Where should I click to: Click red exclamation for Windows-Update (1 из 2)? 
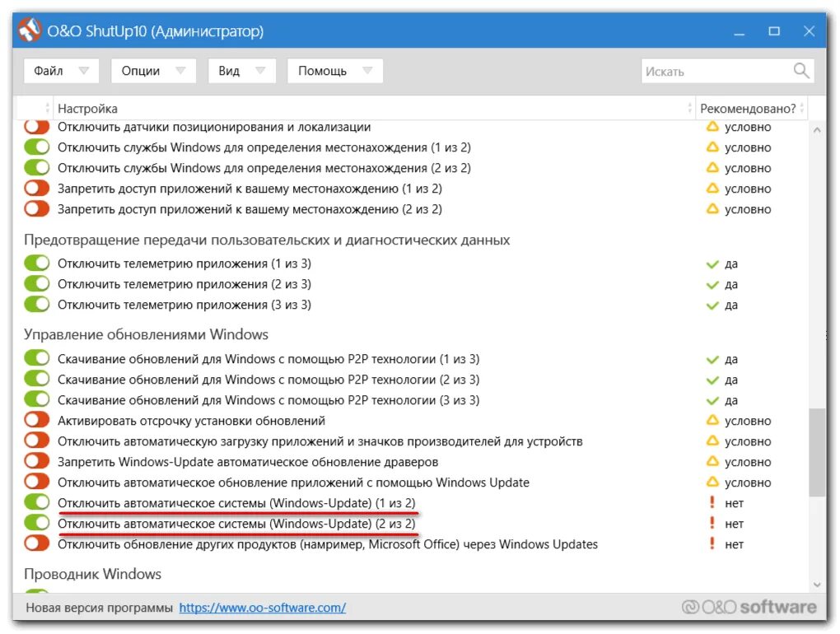[712, 503]
